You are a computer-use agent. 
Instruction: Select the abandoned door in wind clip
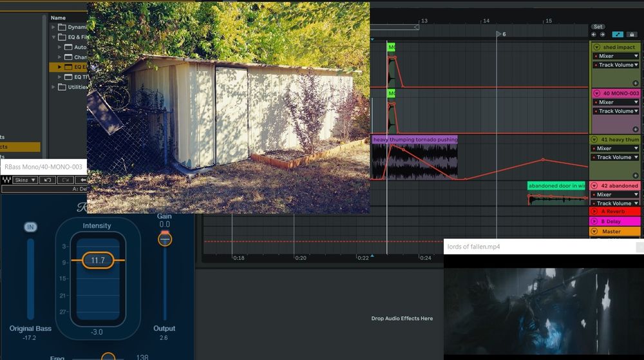tap(556, 186)
